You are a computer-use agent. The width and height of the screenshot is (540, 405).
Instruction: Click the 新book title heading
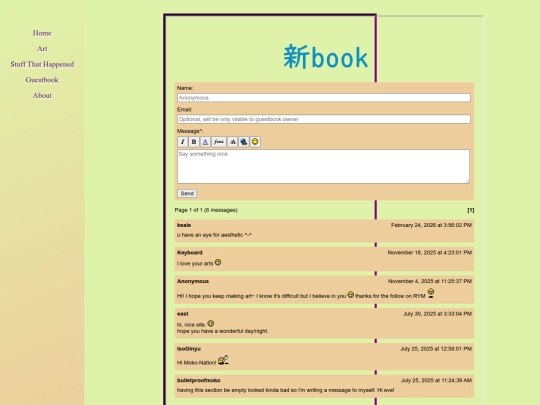[x=325, y=57]
